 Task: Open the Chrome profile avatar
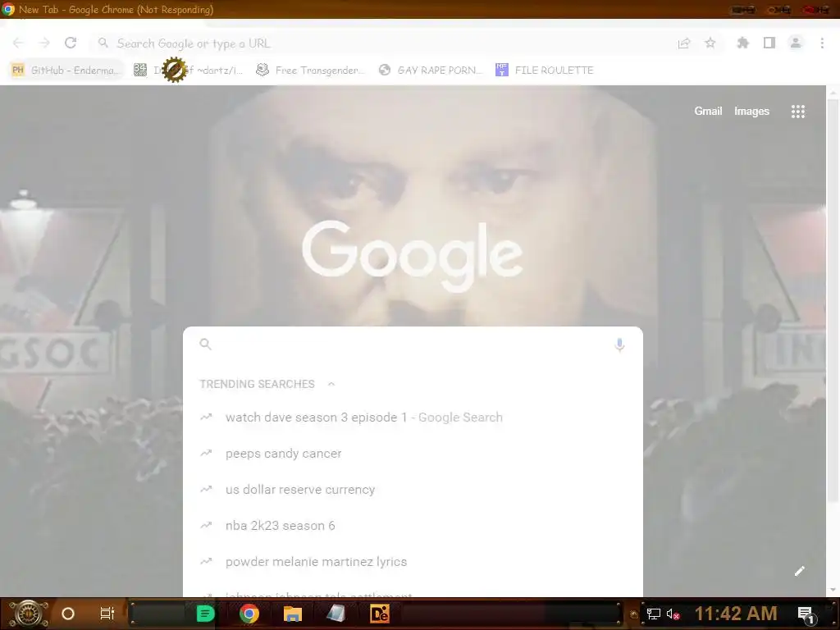[796, 43]
